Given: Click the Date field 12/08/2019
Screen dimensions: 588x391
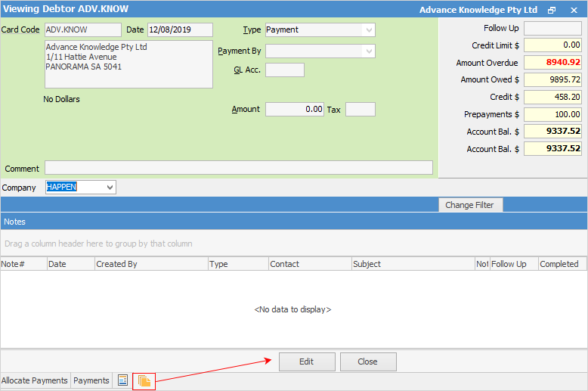Looking at the screenshot, I should pyautogui.click(x=180, y=29).
